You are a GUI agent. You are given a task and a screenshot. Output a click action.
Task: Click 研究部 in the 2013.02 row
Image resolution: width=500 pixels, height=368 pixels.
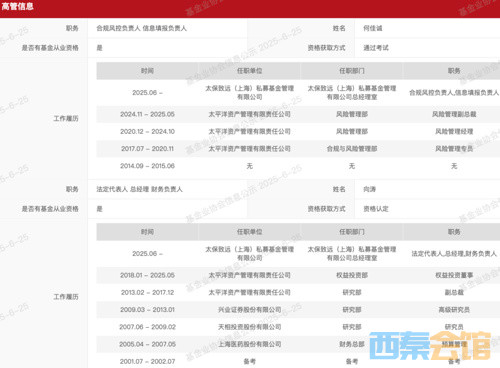[x=352, y=293]
